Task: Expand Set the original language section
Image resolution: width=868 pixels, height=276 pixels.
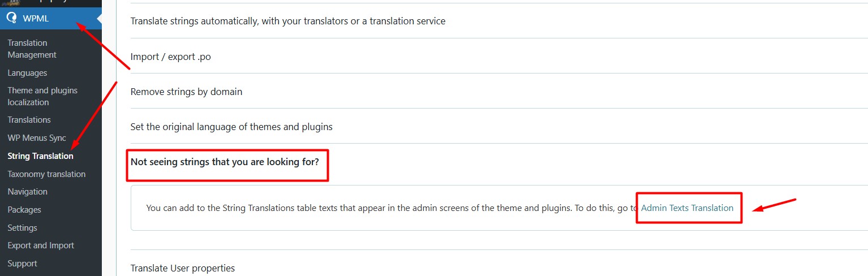Action: [499, 127]
